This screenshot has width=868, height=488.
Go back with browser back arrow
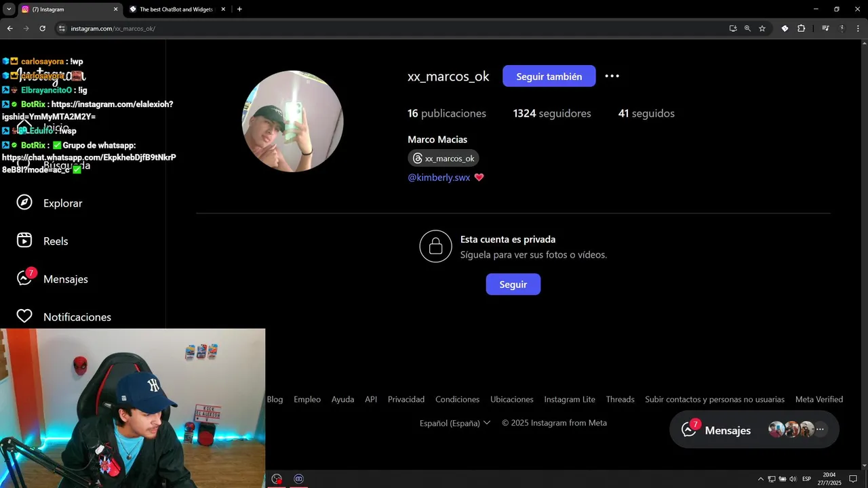coord(9,28)
